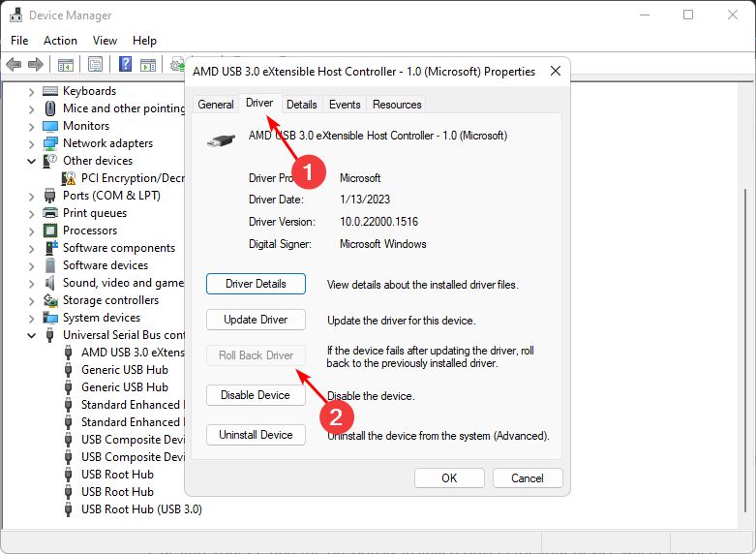Click the Ports (COM & LPT) icon
Image resolution: width=756 pixels, height=554 pixels.
tap(49, 196)
